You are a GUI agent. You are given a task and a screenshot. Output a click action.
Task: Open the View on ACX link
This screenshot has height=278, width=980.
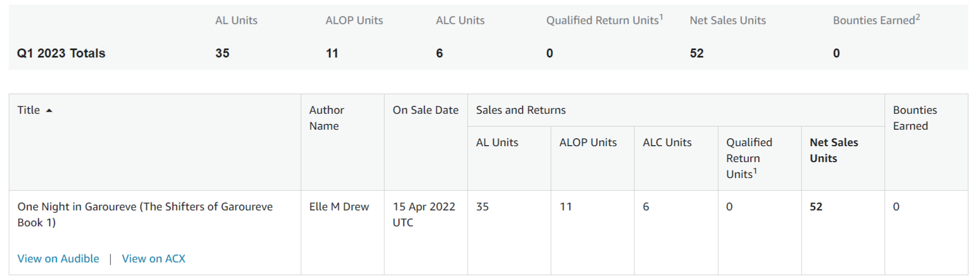click(x=153, y=259)
